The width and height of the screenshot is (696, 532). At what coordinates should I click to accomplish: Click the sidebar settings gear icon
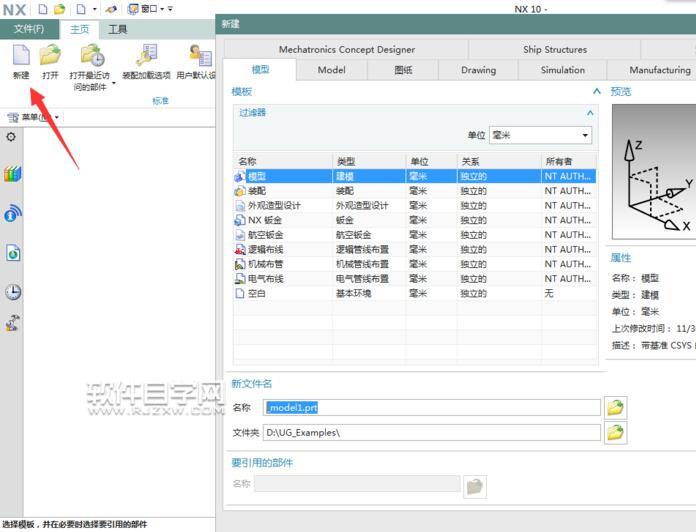click(12, 137)
